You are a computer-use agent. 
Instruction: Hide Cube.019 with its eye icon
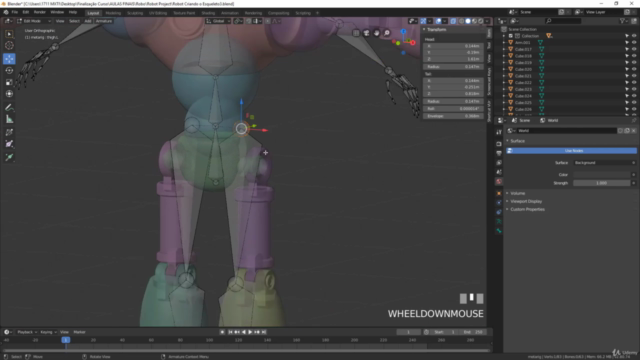click(634, 62)
